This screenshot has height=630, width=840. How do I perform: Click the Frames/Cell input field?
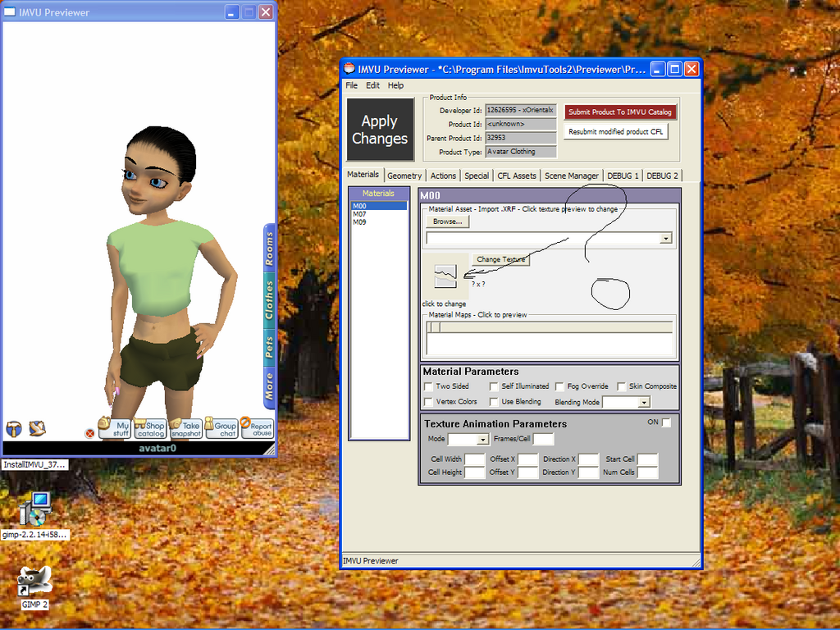[543, 440]
